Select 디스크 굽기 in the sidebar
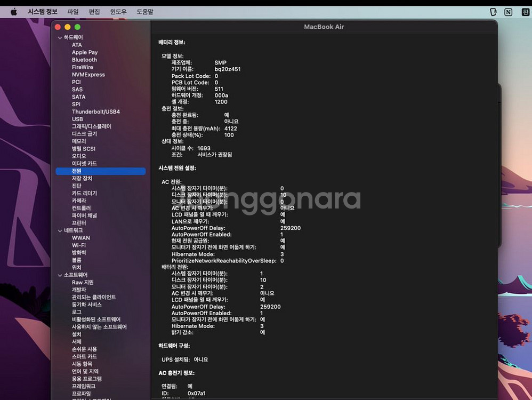The image size is (532, 400). point(84,134)
